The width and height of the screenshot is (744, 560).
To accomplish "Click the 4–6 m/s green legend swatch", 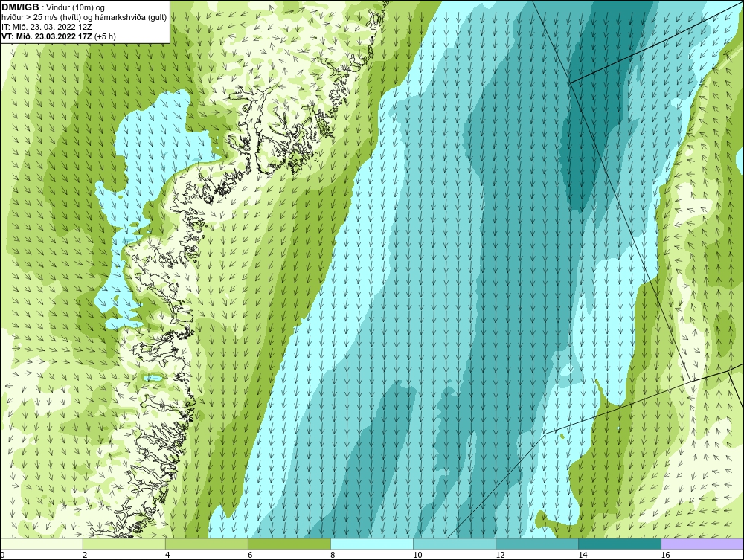I will coord(206,544).
